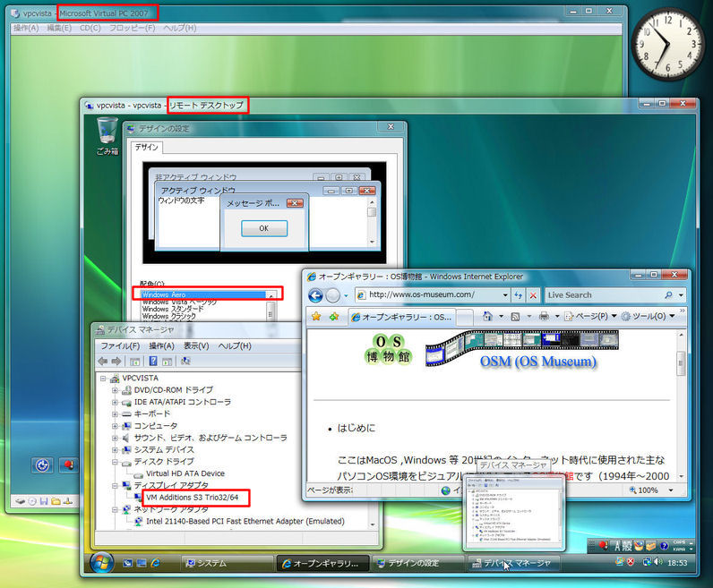The image size is (713, 588).
Task: Click Show Desktop icon in Quick Launch
Action: point(128,563)
